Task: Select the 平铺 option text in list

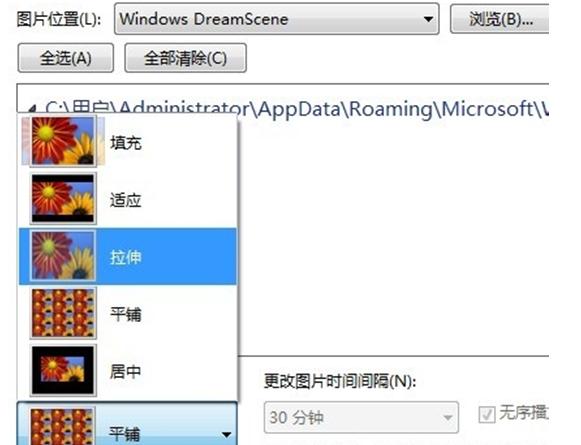Action: click(x=126, y=314)
